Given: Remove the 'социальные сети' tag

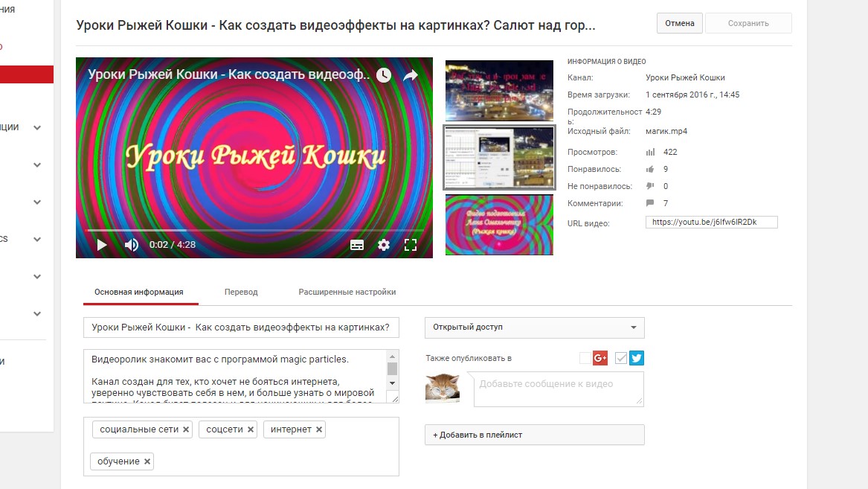Looking at the screenshot, I should 186,429.
